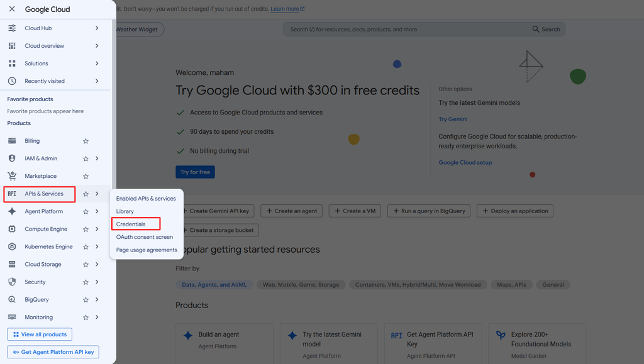Click the Recently visited clock icon
This screenshot has width=644, height=364.
[12, 81]
